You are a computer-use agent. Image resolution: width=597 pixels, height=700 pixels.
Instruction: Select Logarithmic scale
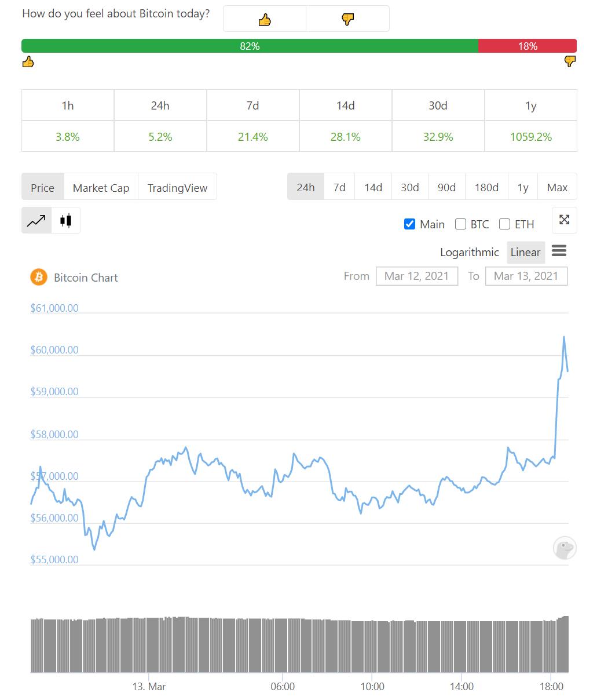click(469, 252)
